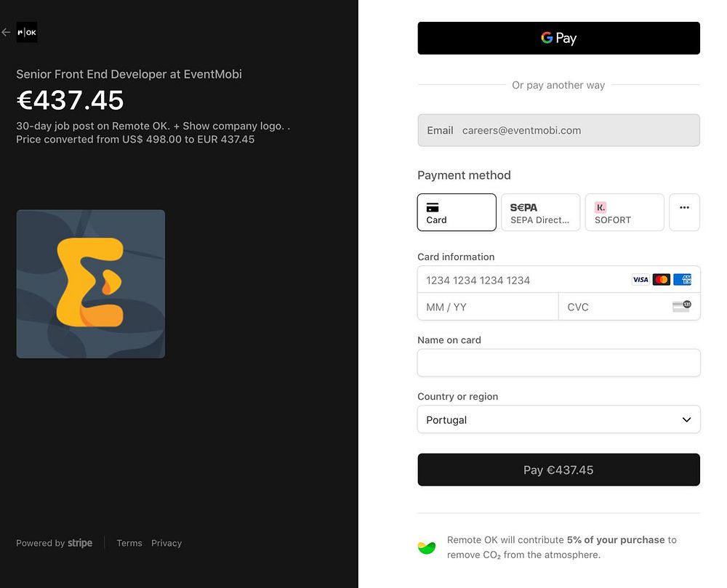Click the Remote OK logo icon

point(27,32)
